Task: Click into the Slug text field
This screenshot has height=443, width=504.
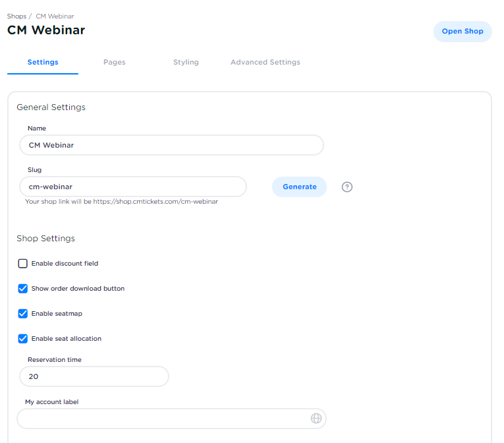Action: click(132, 187)
